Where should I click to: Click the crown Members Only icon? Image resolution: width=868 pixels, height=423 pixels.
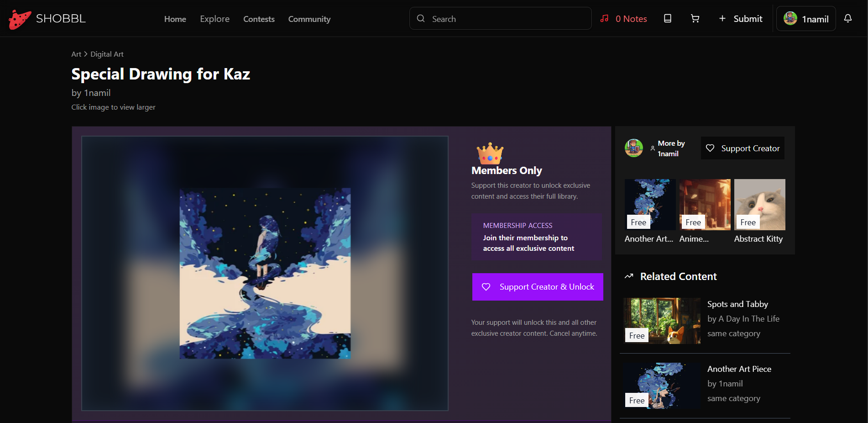[x=490, y=153]
